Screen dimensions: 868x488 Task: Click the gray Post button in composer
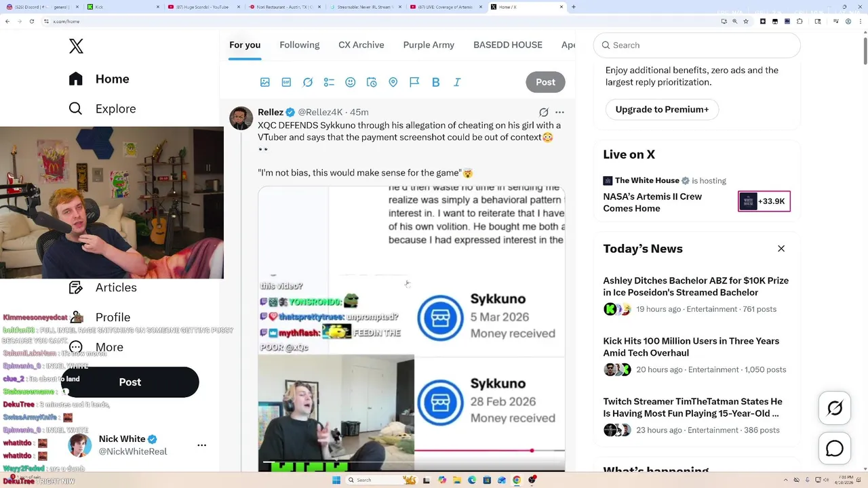(x=545, y=82)
